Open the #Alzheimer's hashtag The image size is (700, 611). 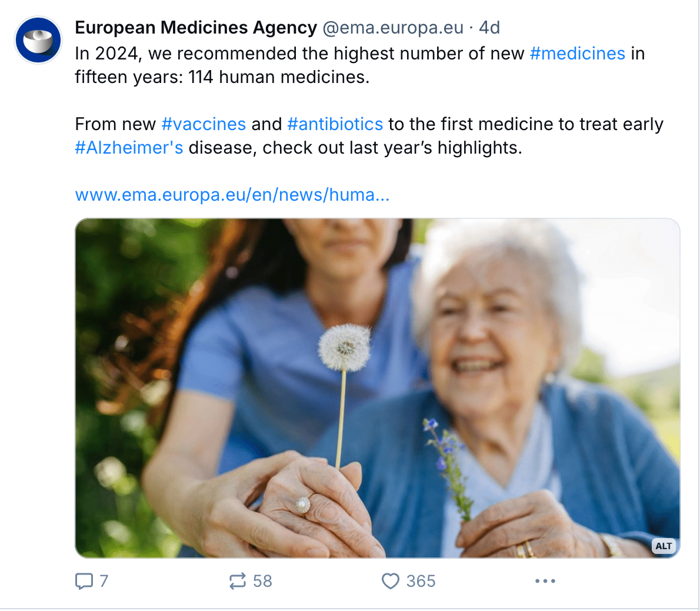pyautogui.click(x=129, y=148)
